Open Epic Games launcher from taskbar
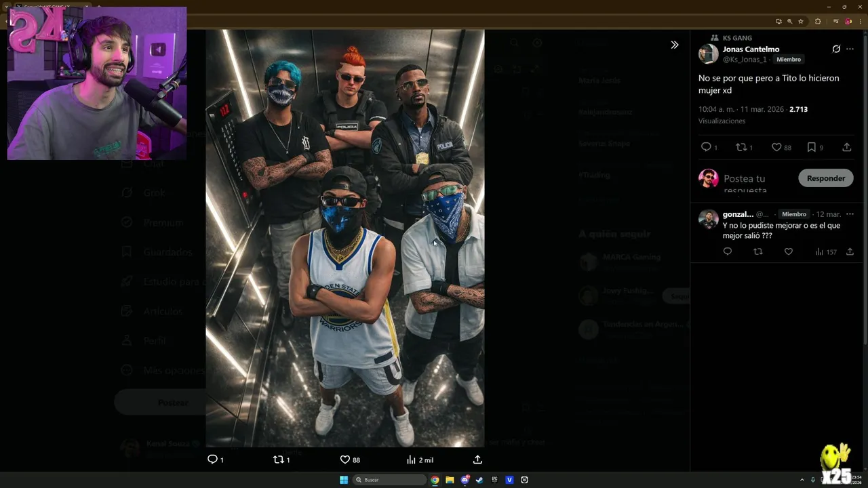 pyautogui.click(x=494, y=480)
